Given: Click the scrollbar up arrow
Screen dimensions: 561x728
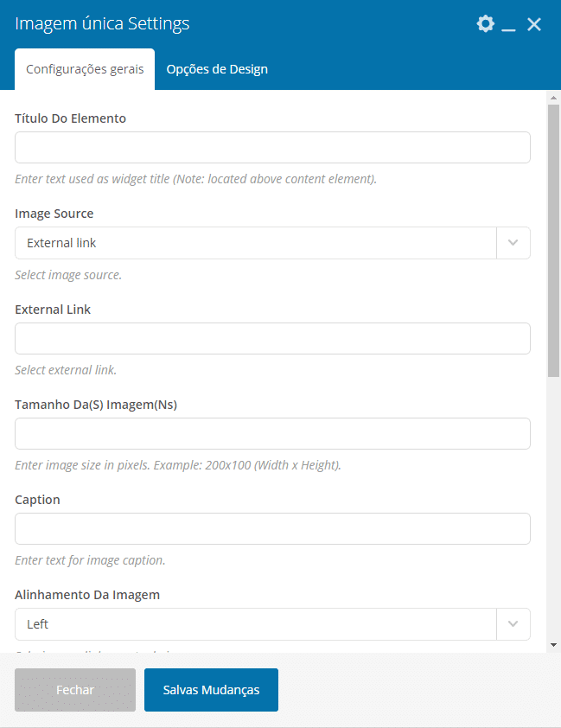Looking at the screenshot, I should click(553, 98).
